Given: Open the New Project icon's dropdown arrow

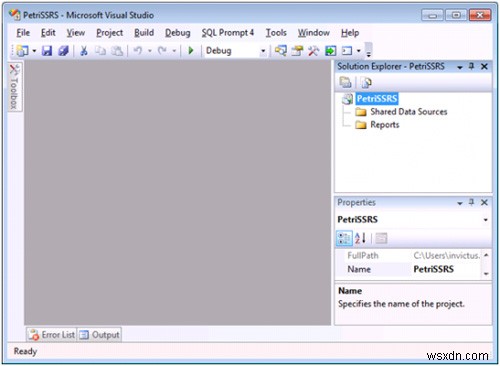Looking at the screenshot, I should point(34,51).
